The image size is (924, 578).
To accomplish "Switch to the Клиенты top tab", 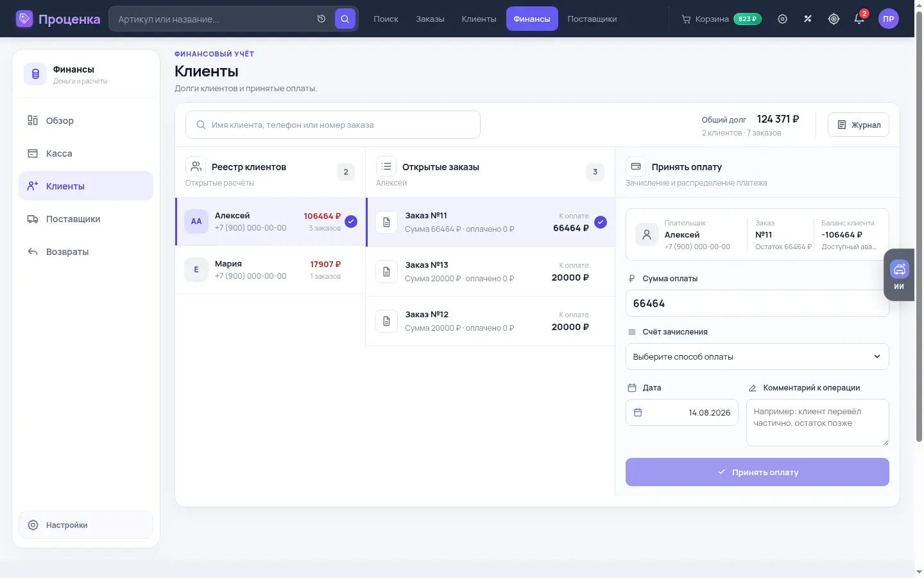I will [479, 19].
